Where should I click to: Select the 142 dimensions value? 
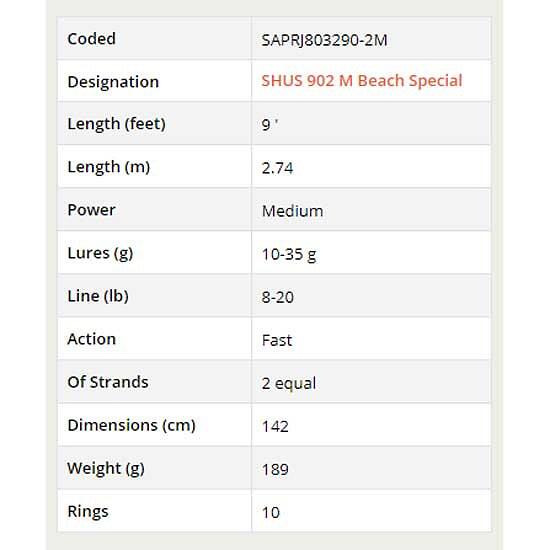[275, 427]
